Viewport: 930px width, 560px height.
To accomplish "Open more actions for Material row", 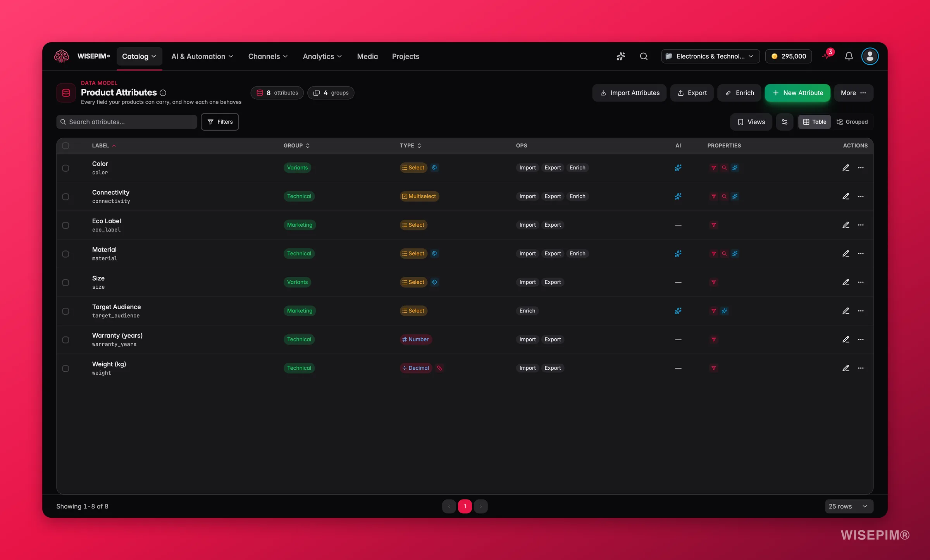I will [x=861, y=254].
